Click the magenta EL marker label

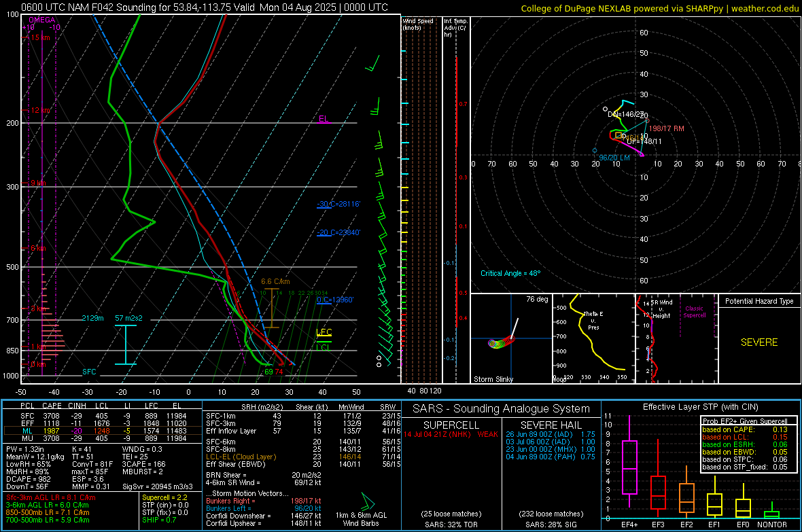click(324, 119)
